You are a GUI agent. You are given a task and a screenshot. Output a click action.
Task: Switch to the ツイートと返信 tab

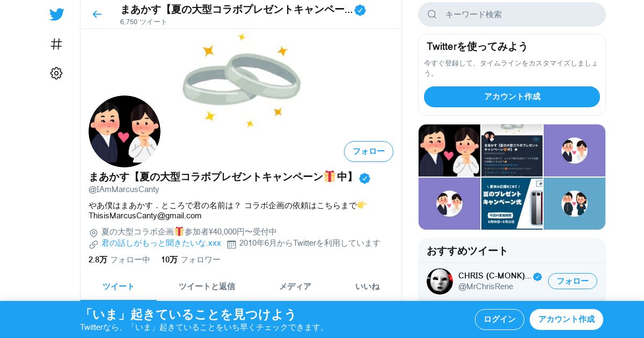point(207,286)
